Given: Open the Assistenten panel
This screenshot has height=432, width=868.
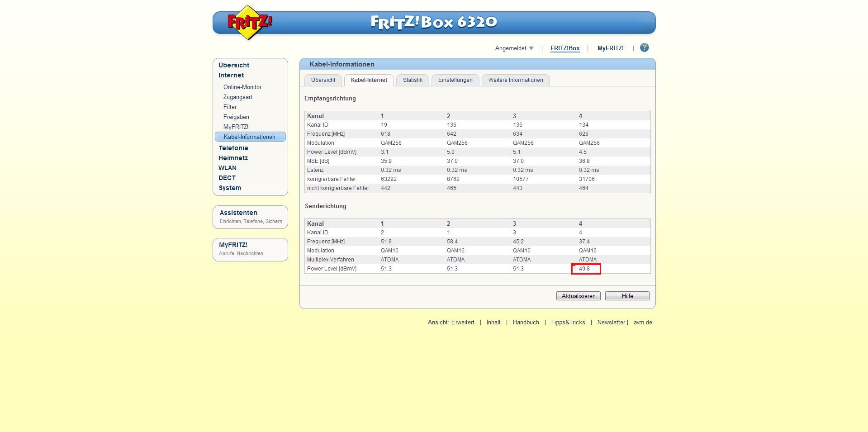Looking at the screenshot, I should tap(250, 217).
